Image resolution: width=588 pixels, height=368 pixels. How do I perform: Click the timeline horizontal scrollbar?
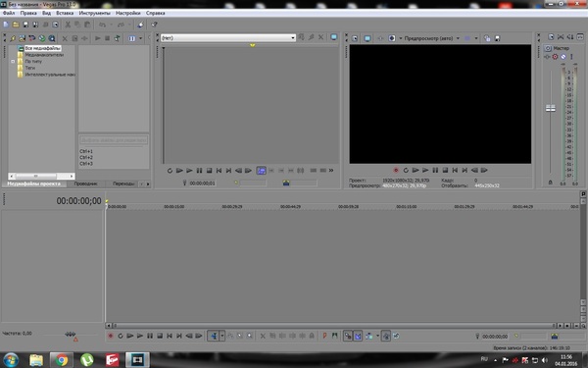pos(334,326)
